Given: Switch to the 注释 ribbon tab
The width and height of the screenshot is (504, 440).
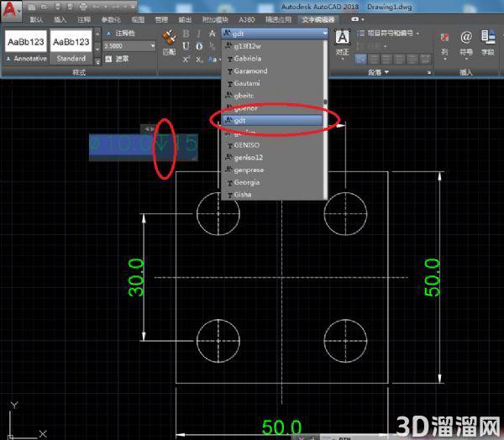Looking at the screenshot, I should 84,19.
